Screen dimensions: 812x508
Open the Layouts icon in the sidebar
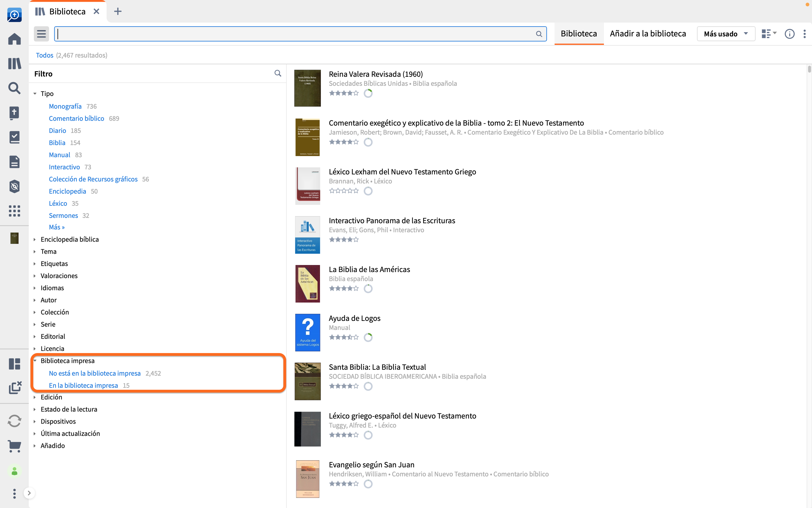[14, 364]
